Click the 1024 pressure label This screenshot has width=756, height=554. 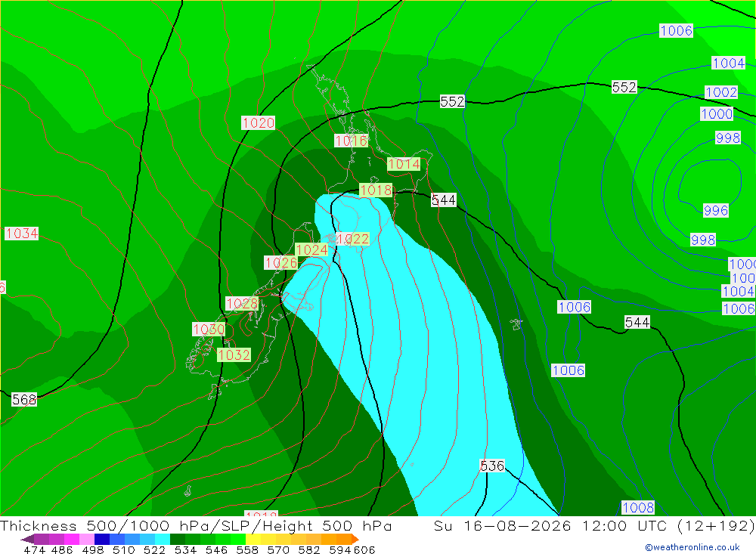pos(312,249)
